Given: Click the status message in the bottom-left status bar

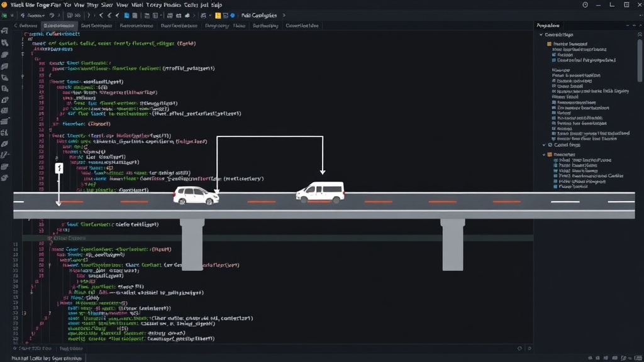Looking at the screenshot, I should point(47,358).
